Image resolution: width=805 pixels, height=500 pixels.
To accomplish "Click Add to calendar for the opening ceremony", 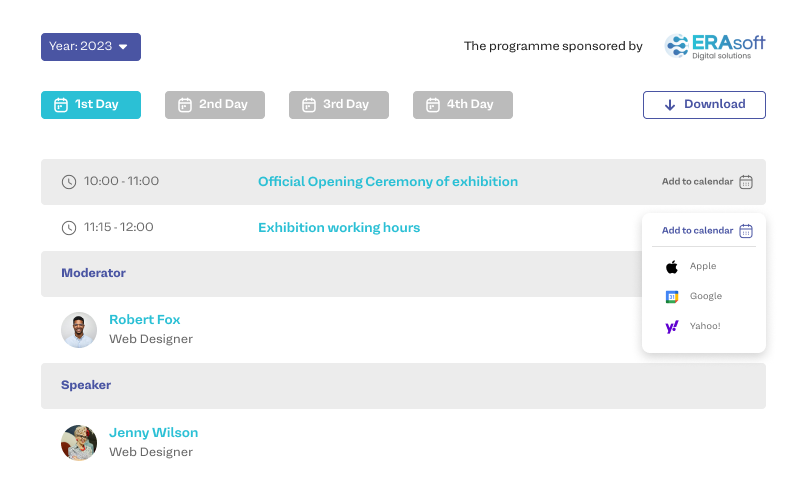I will click(698, 182).
